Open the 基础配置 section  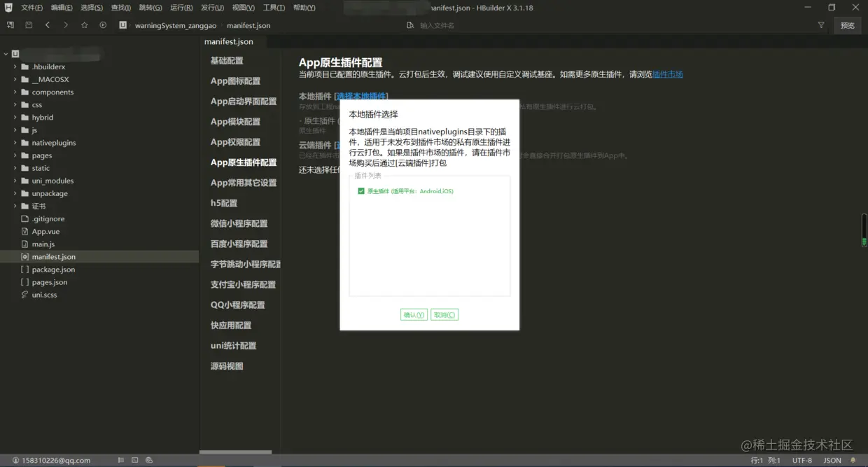point(227,61)
